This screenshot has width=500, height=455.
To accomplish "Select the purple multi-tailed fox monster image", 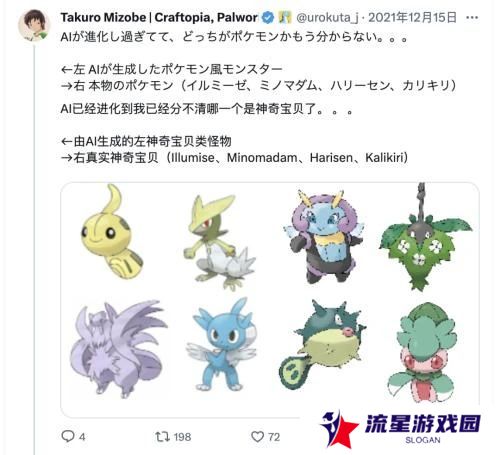I will click(x=119, y=349).
